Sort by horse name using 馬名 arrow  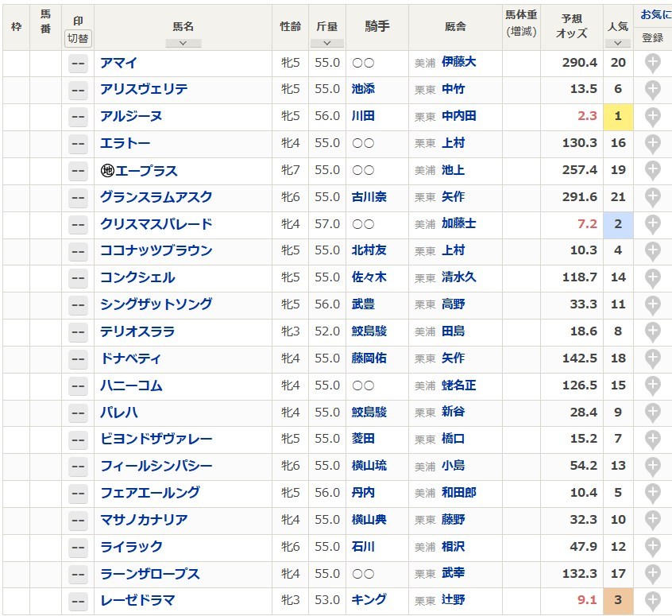tap(183, 43)
